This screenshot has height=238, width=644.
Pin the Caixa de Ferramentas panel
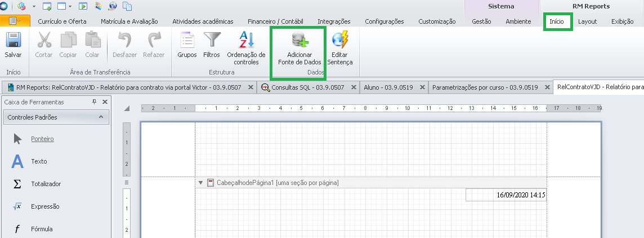(95, 102)
